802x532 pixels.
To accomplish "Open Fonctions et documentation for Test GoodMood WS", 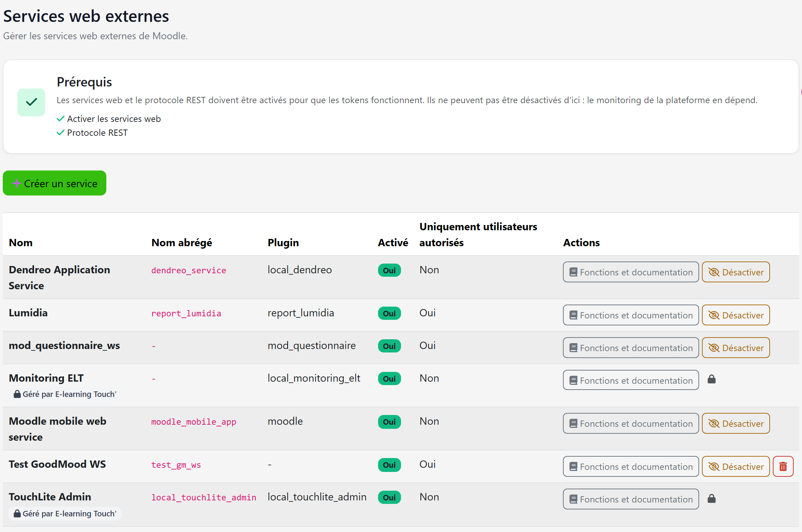I will click(x=631, y=466).
